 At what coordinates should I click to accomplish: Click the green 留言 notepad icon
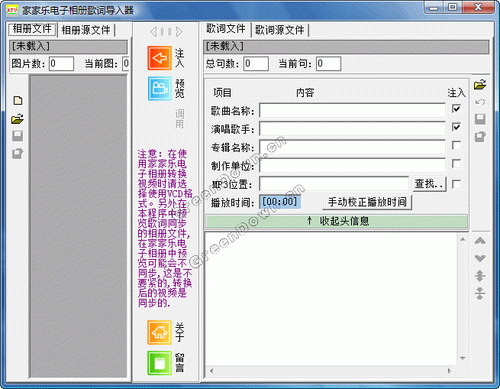tap(160, 363)
